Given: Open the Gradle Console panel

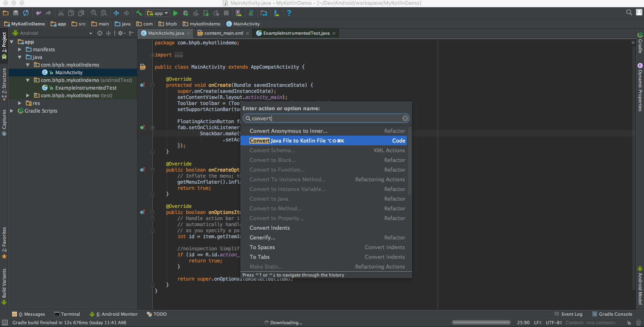Looking at the screenshot, I should [612, 314].
